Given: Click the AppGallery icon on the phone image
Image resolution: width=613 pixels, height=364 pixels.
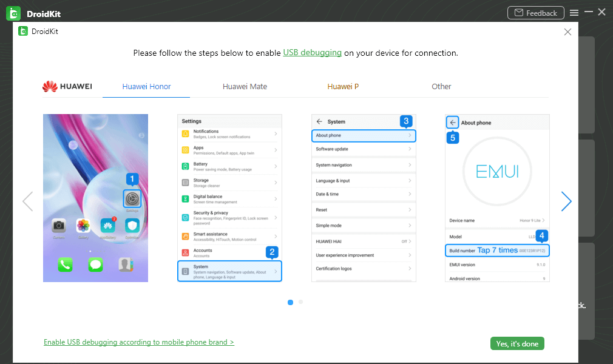Looking at the screenshot, I should [108, 226].
